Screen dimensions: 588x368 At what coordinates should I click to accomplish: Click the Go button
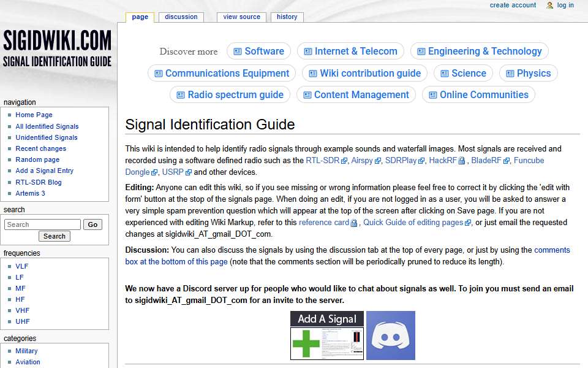pos(92,224)
